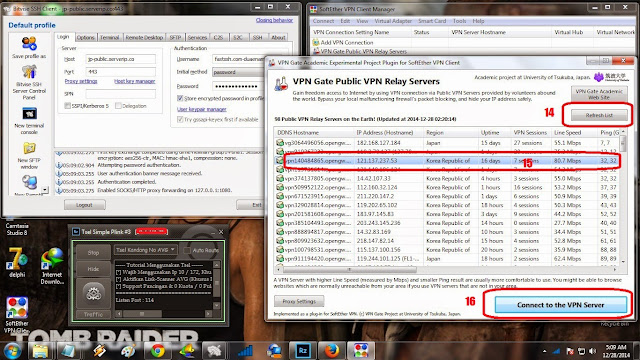The width and height of the screenshot is (640, 360).
Task: Open Bitvise SSH Server Control Panel icon
Action: [29, 72]
